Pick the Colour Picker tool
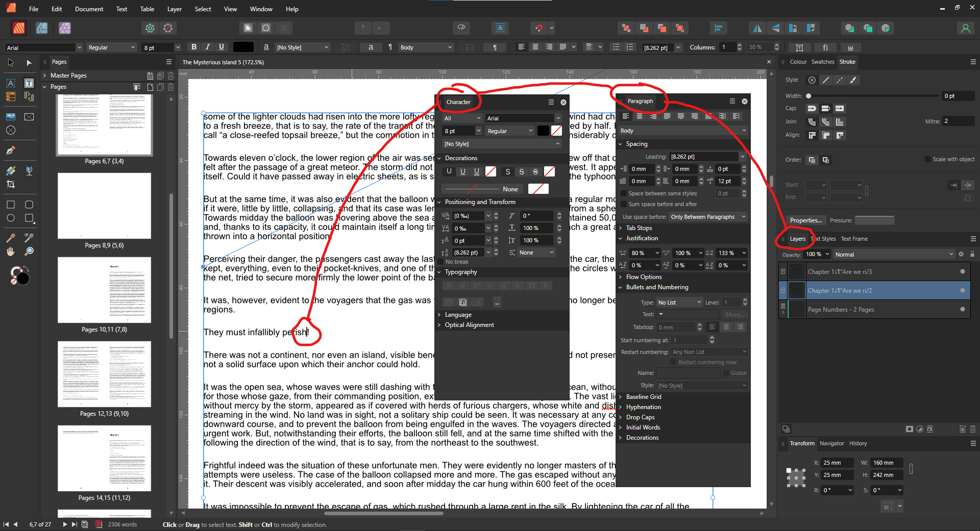This screenshot has height=531, width=980. tap(11, 238)
